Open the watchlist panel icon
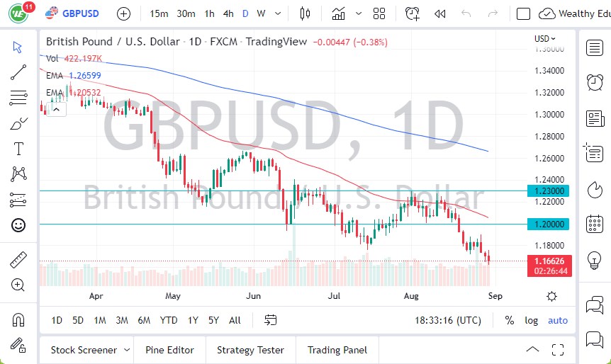This screenshot has height=364, width=611. [595, 47]
